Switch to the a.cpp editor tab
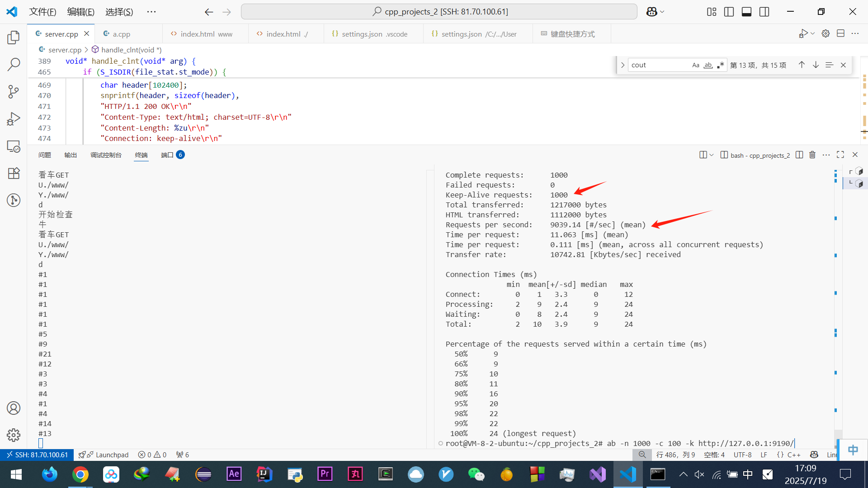Image resolution: width=868 pixels, height=488 pixels. (121, 34)
